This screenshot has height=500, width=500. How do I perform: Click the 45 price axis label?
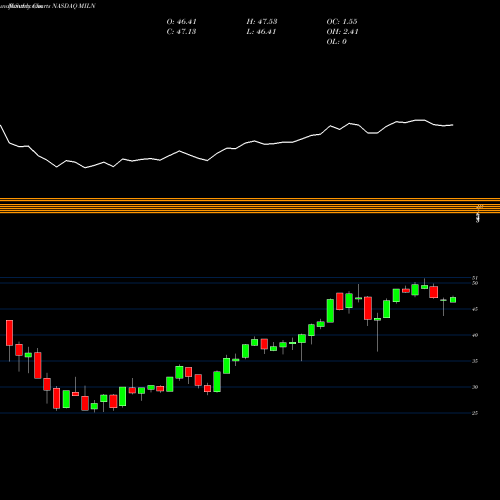pyautogui.click(x=475, y=309)
